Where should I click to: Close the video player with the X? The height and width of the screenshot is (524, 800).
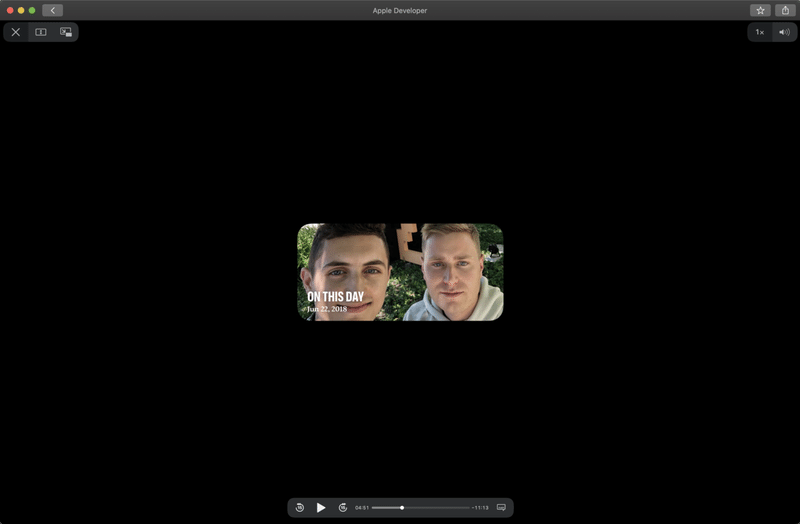(x=16, y=32)
